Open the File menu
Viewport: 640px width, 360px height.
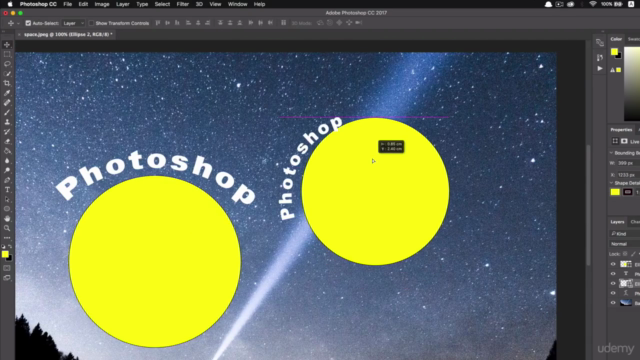(67, 4)
